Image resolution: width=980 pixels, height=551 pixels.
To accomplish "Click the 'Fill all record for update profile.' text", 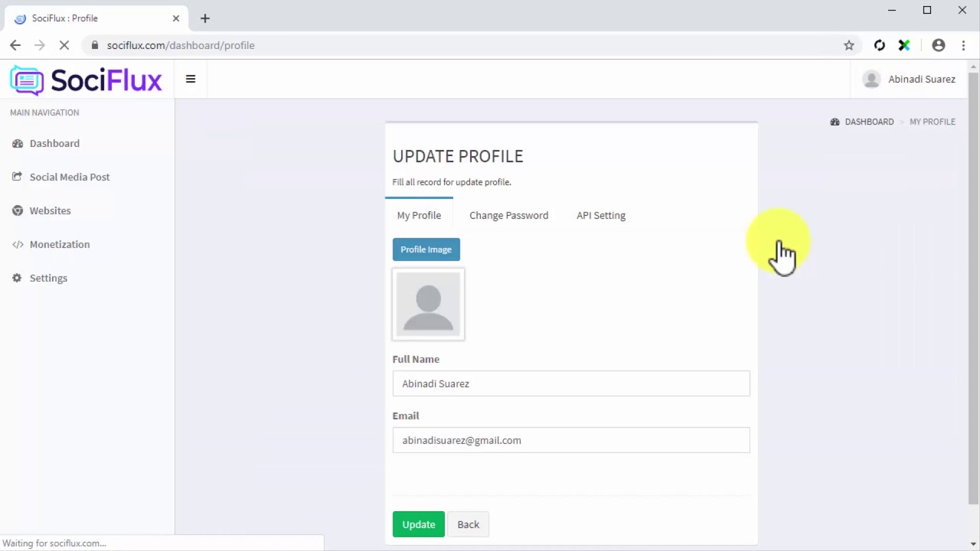I will 452,182.
